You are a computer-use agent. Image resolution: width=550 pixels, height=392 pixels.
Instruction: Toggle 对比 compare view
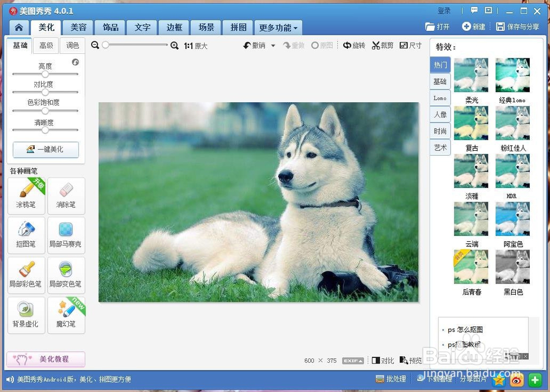click(x=383, y=361)
